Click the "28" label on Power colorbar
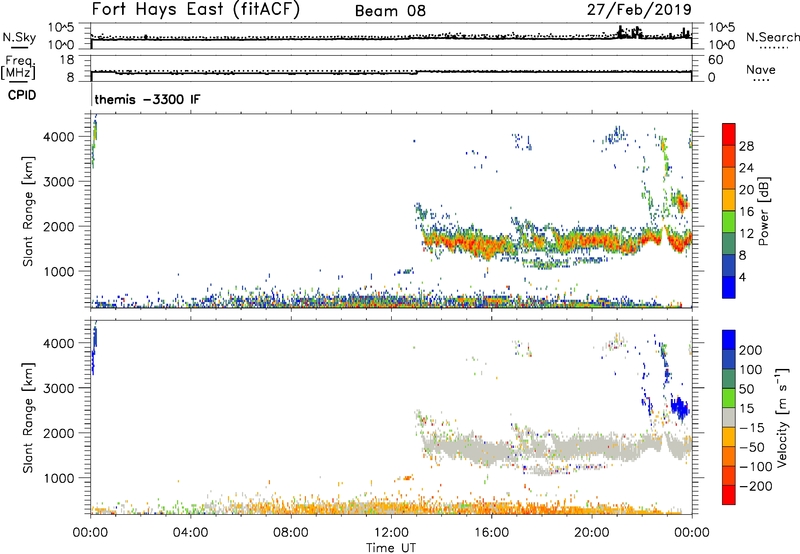 [x=746, y=146]
